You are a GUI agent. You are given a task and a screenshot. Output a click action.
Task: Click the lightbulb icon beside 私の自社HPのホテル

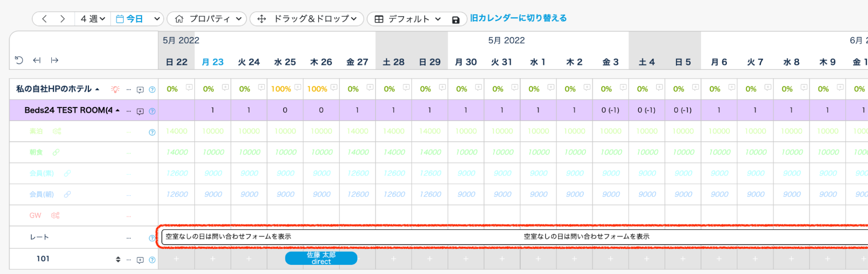click(x=115, y=89)
